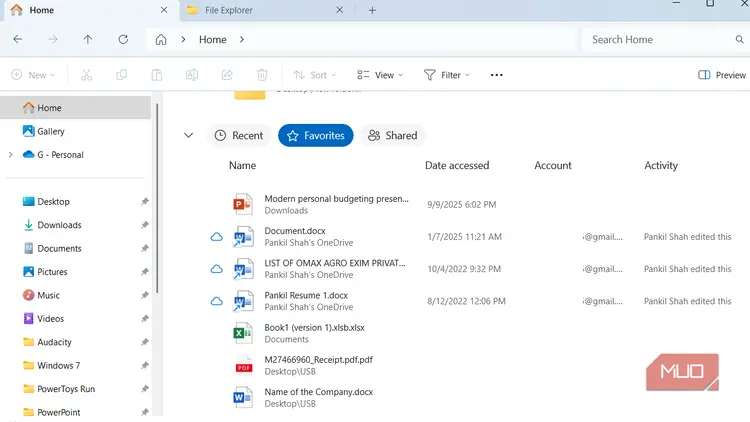750x422 pixels.
Task: Click the chevron after Home breadcrumb
Action: (x=242, y=39)
